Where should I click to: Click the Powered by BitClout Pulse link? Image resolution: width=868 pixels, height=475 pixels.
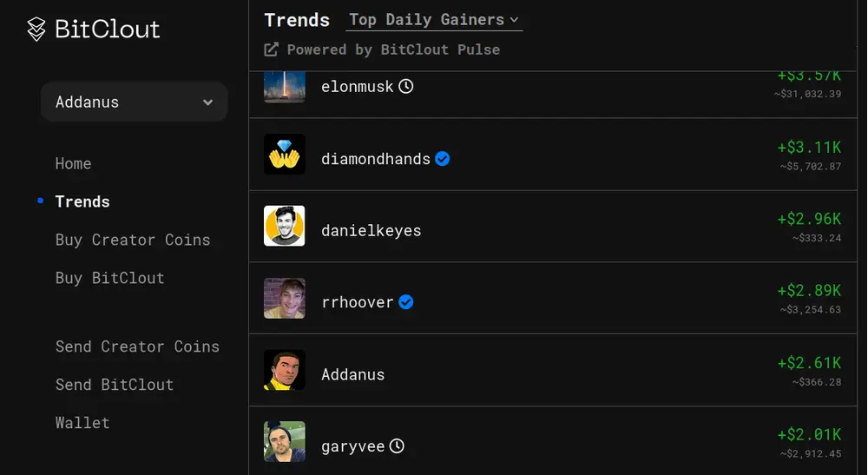coord(393,49)
